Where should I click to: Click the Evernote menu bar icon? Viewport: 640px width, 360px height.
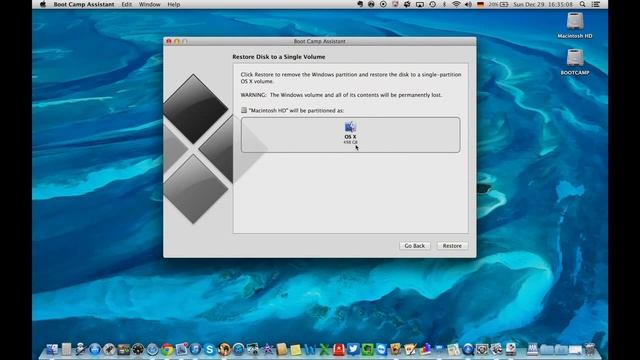point(360,4)
